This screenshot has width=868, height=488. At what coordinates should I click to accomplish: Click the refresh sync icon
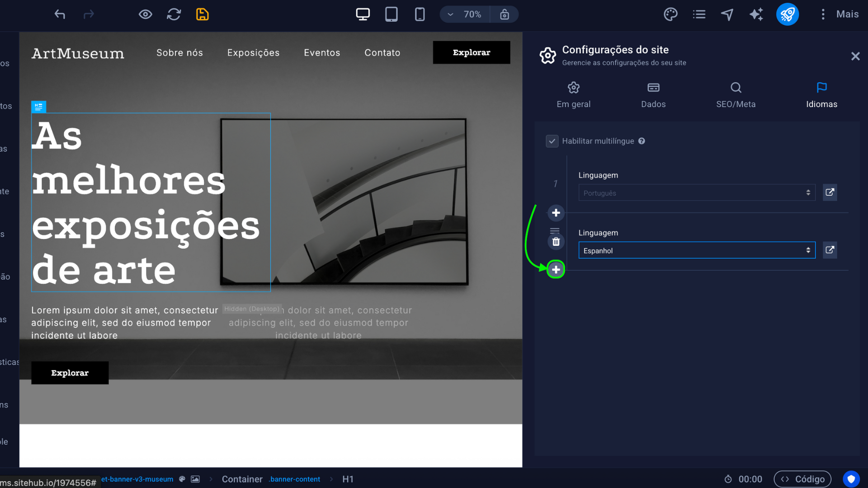click(174, 14)
